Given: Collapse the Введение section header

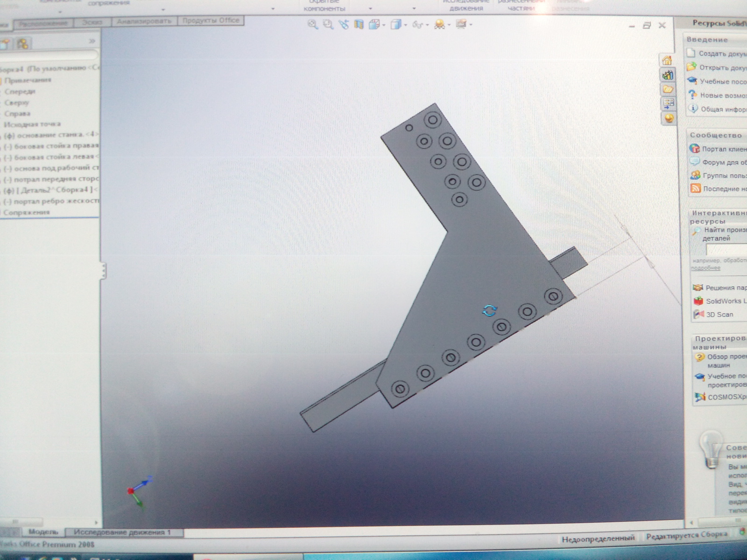Looking at the screenshot, I should click(x=715, y=39).
